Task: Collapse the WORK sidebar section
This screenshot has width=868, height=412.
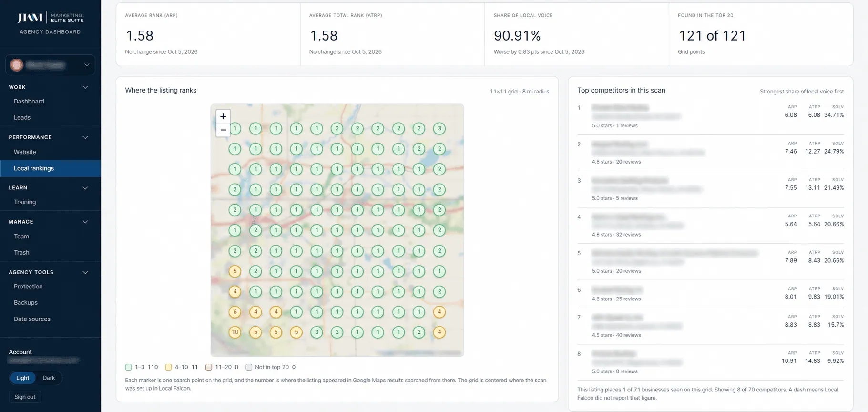Action: coord(85,87)
